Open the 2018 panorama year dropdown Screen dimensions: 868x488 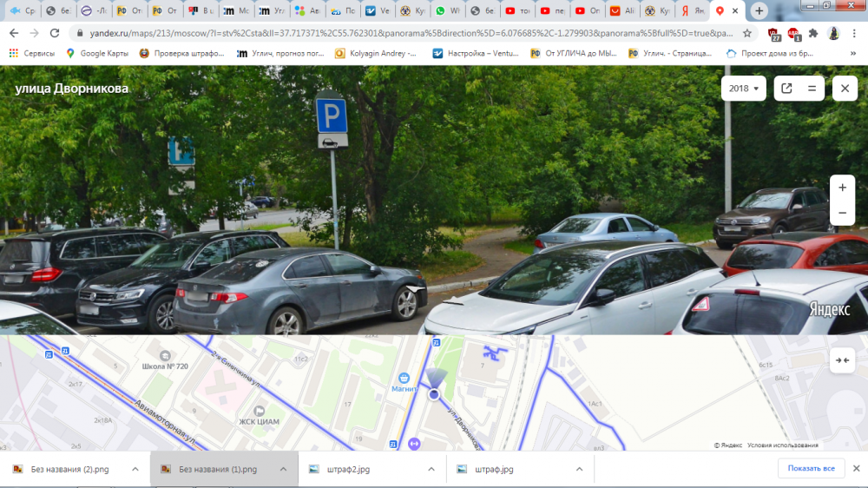click(x=744, y=89)
